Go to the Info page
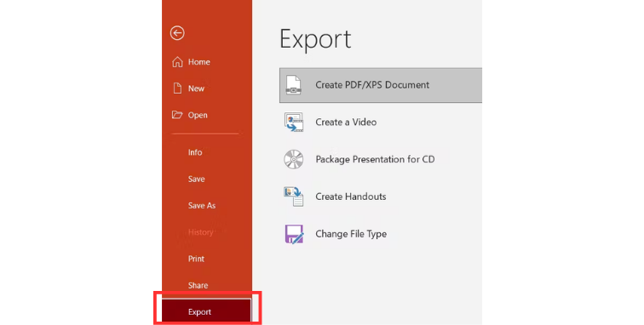 pyautogui.click(x=195, y=152)
